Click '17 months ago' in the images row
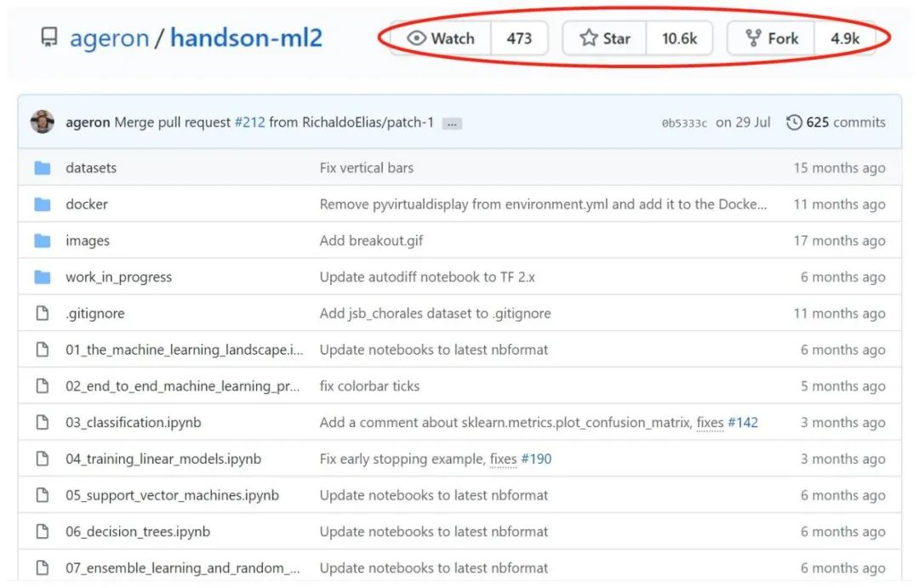This screenshot has width=919, height=588. point(839,241)
